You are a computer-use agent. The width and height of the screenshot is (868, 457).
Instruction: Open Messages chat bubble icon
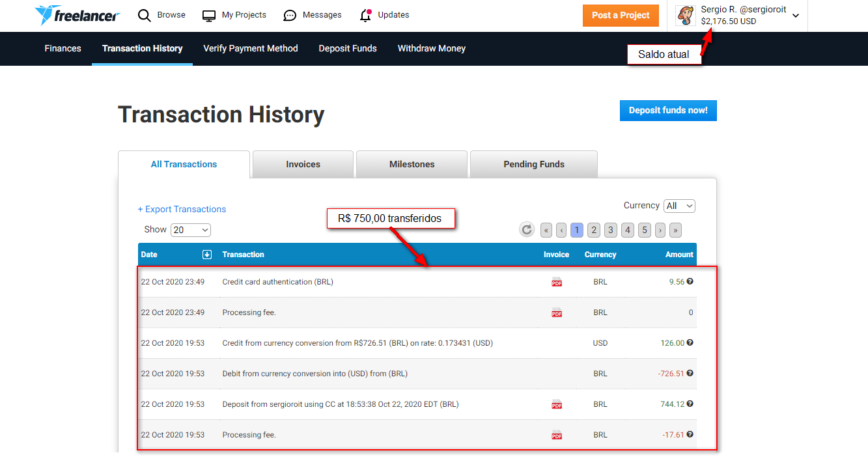pyautogui.click(x=290, y=16)
